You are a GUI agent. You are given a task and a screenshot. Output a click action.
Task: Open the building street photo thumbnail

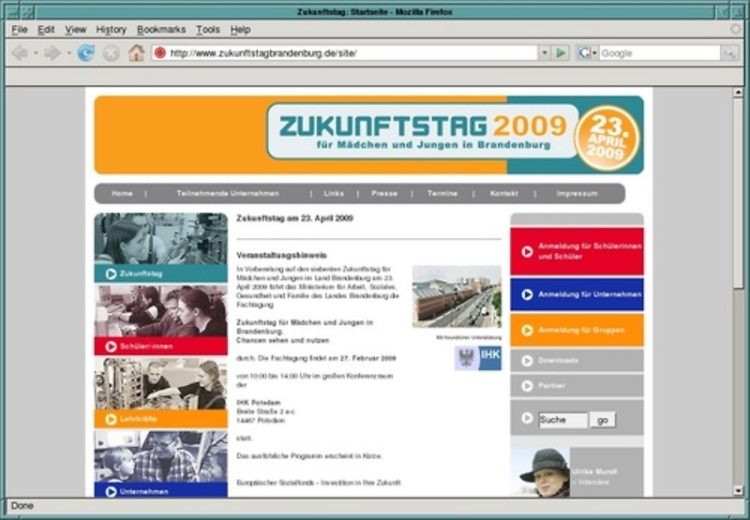point(457,297)
